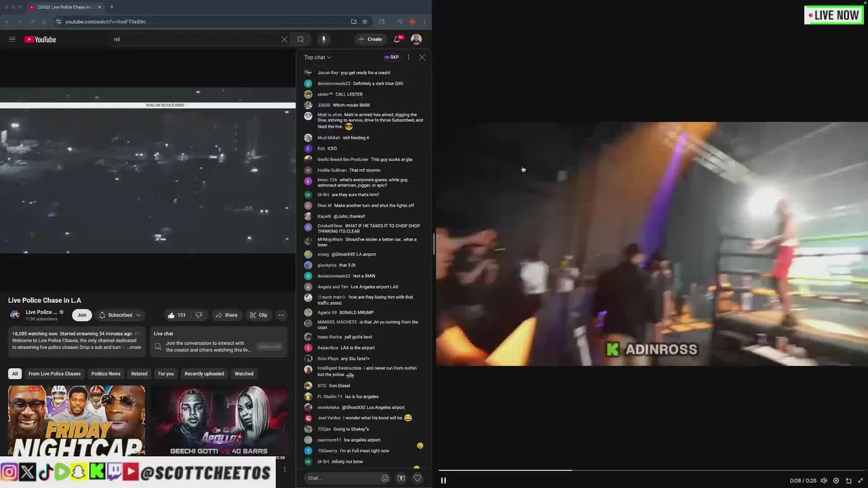
Task: Open the clip player settings gear
Action: tap(836, 481)
